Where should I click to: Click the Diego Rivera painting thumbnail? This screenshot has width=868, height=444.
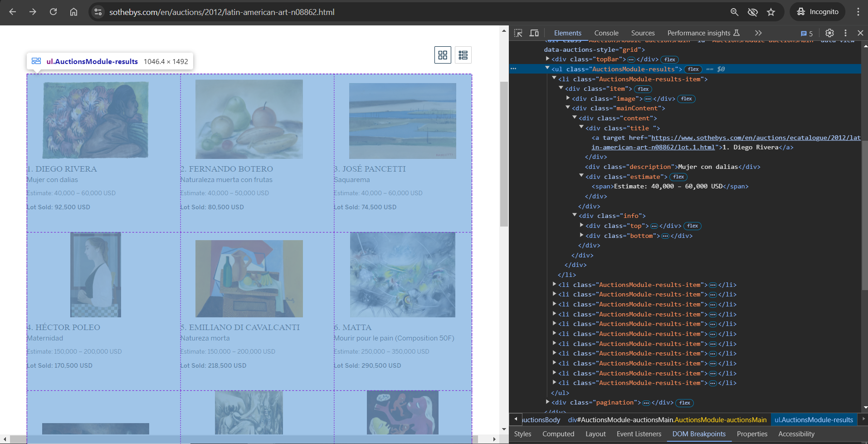96,120
